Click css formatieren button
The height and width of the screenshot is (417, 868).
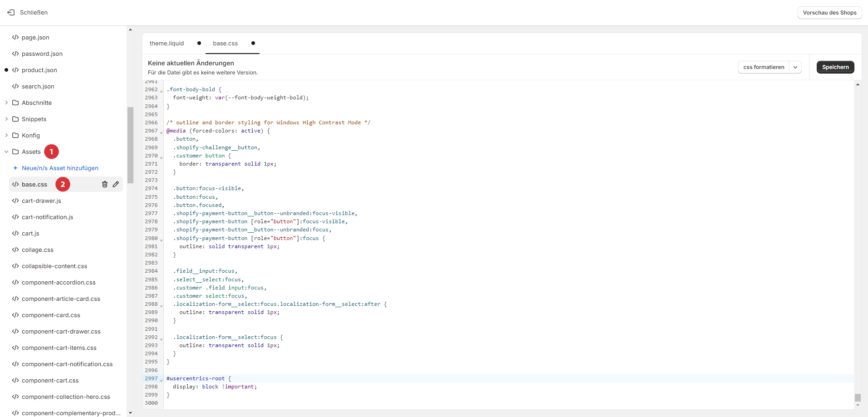coord(764,67)
